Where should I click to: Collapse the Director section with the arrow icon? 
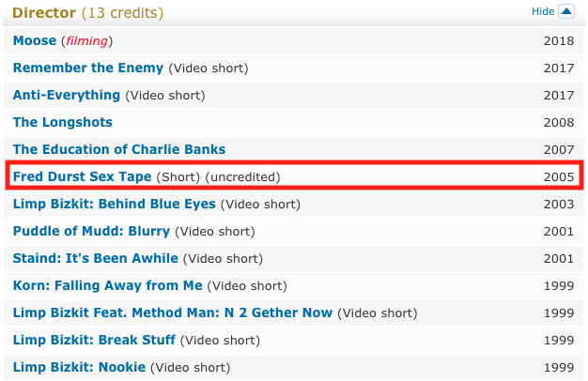pos(565,12)
